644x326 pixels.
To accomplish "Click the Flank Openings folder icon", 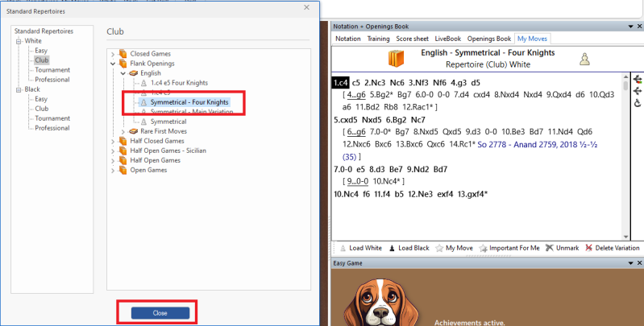I will 123,64.
